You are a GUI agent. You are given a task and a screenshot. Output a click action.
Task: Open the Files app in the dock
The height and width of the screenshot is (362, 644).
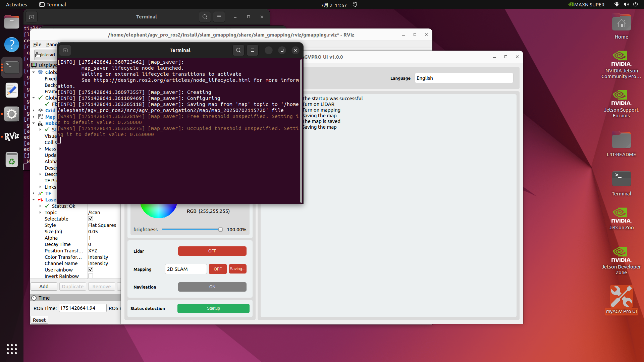(x=12, y=22)
